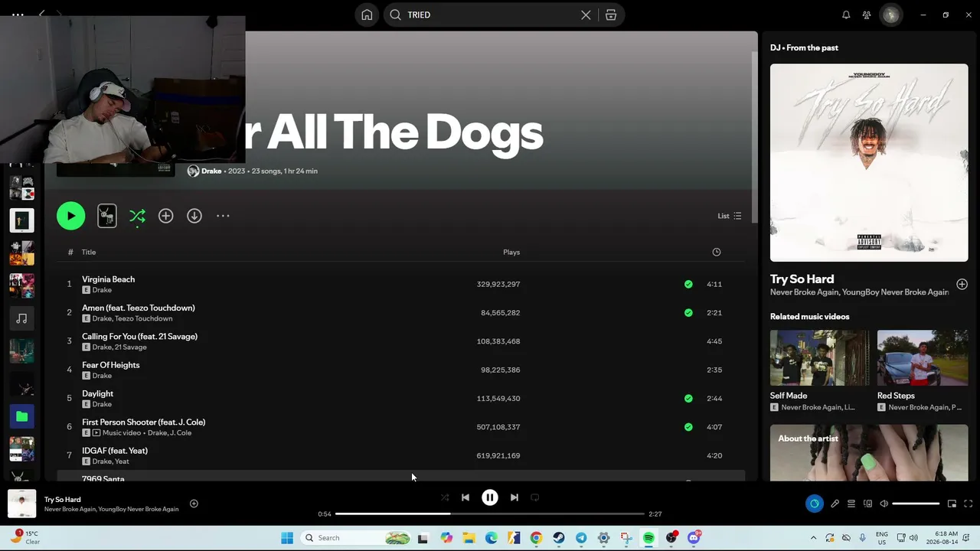Toggle saved checkmark for Amen
The image size is (980, 551).
tap(688, 312)
